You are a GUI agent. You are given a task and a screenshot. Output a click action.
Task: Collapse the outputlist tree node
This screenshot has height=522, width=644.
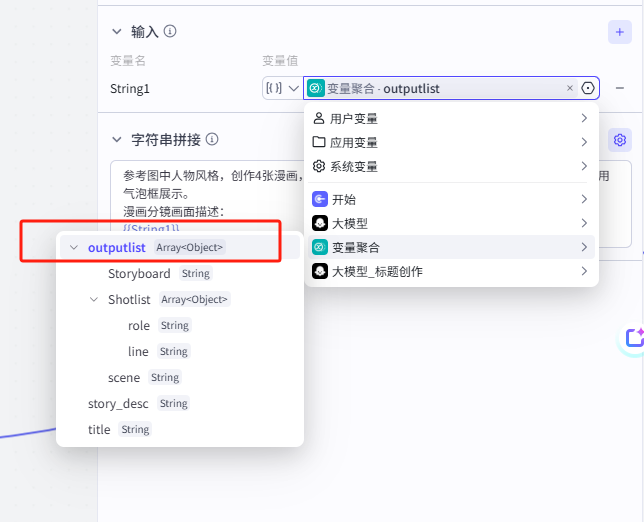coord(74,248)
